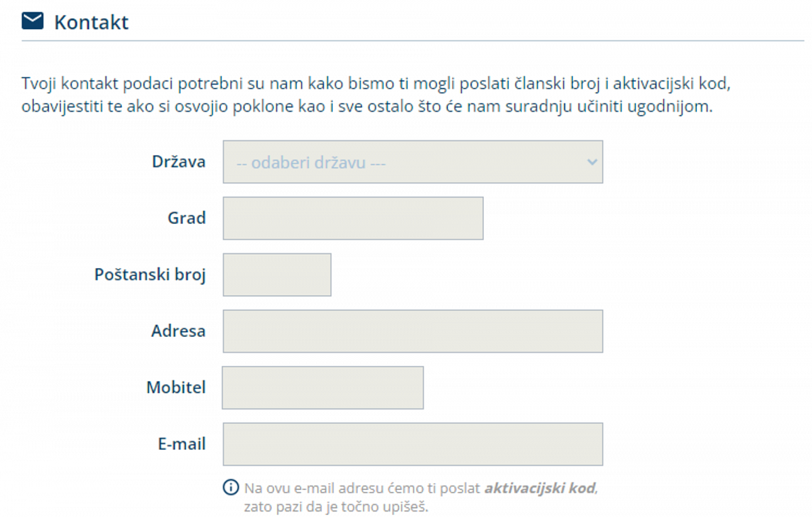Focus the Mobitel input box
812x517 pixels.
click(323, 388)
